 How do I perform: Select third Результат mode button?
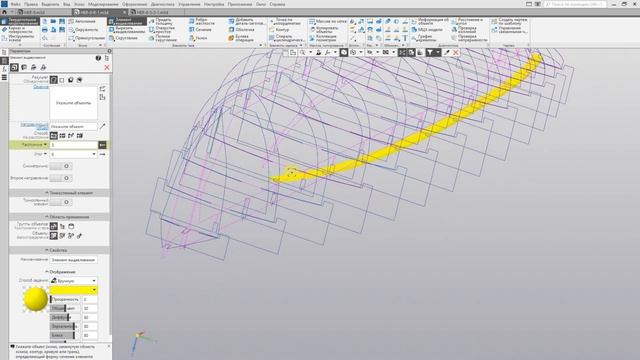point(71,80)
